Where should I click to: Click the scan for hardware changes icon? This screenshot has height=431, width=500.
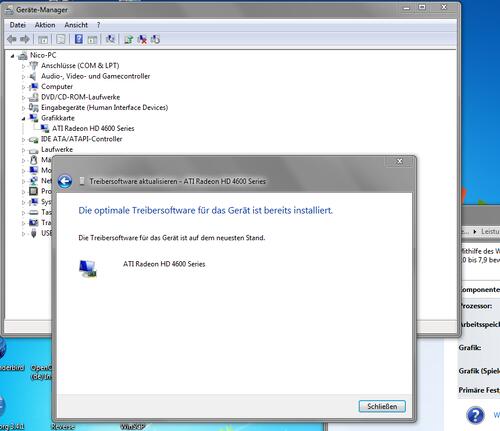[110, 39]
